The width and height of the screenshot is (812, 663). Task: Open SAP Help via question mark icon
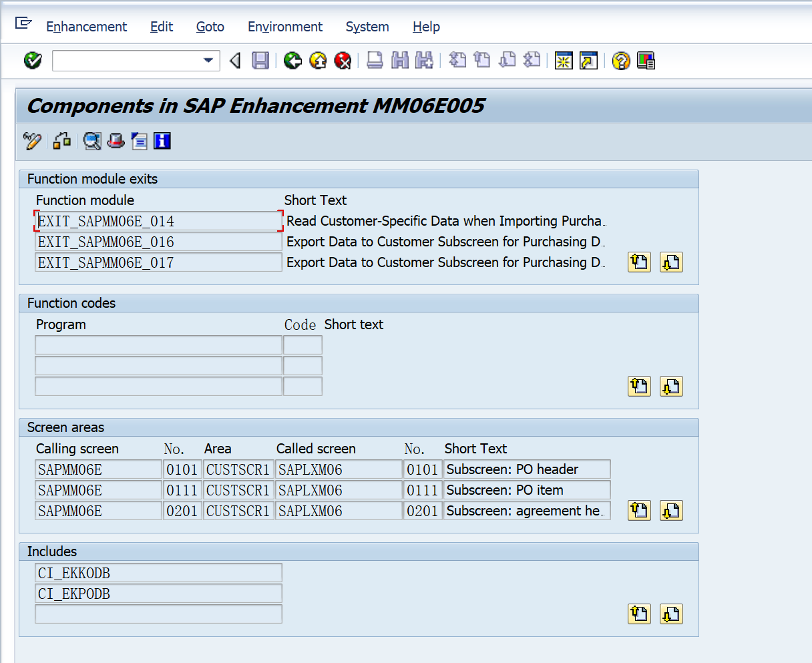[621, 61]
